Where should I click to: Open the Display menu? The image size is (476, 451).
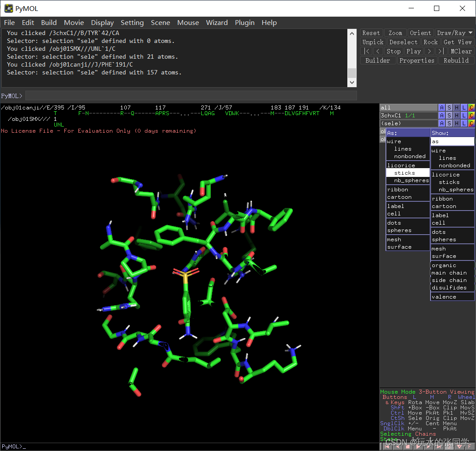pos(102,23)
